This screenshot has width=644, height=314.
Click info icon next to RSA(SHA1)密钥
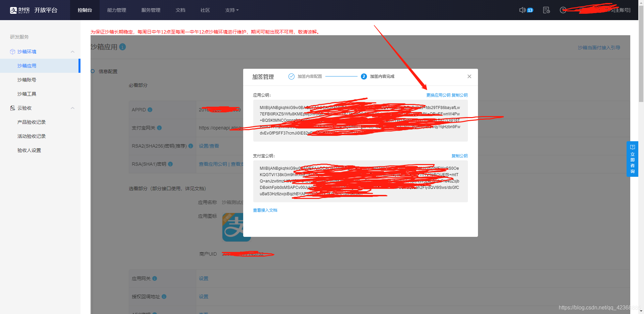click(170, 164)
